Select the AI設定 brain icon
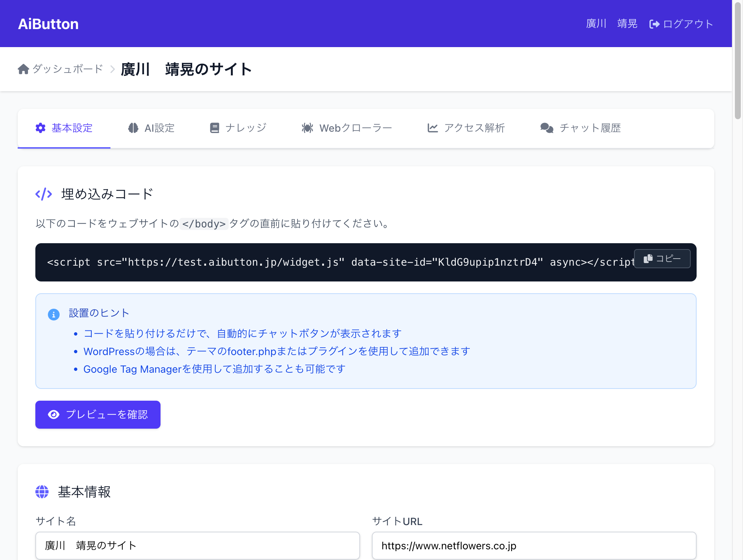 133,128
